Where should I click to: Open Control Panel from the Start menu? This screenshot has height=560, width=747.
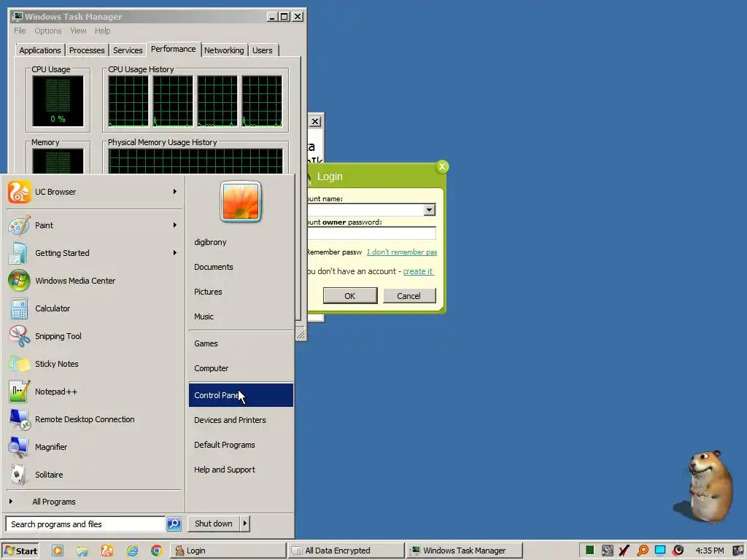click(241, 395)
